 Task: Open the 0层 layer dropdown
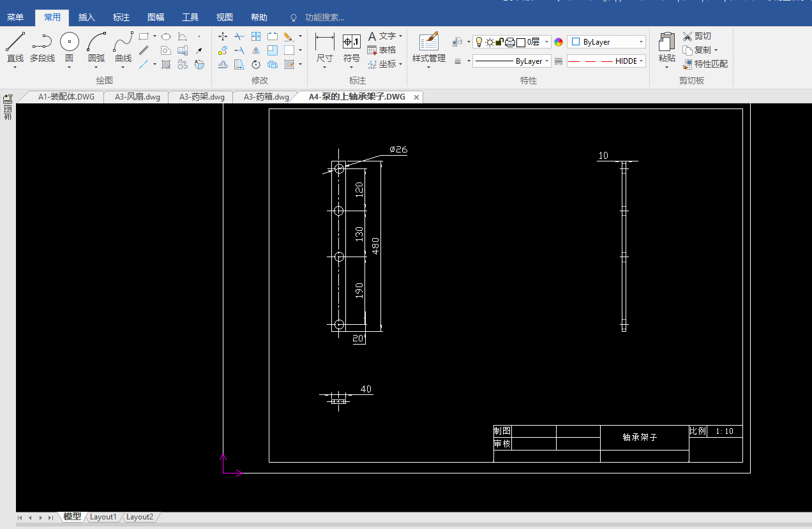[x=512, y=42]
